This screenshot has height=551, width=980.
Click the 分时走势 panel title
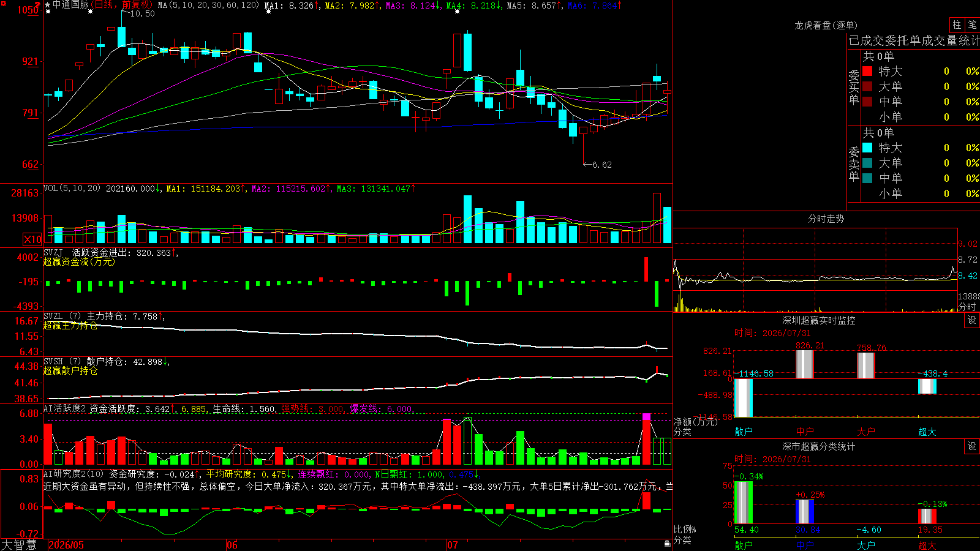pos(826,219)
